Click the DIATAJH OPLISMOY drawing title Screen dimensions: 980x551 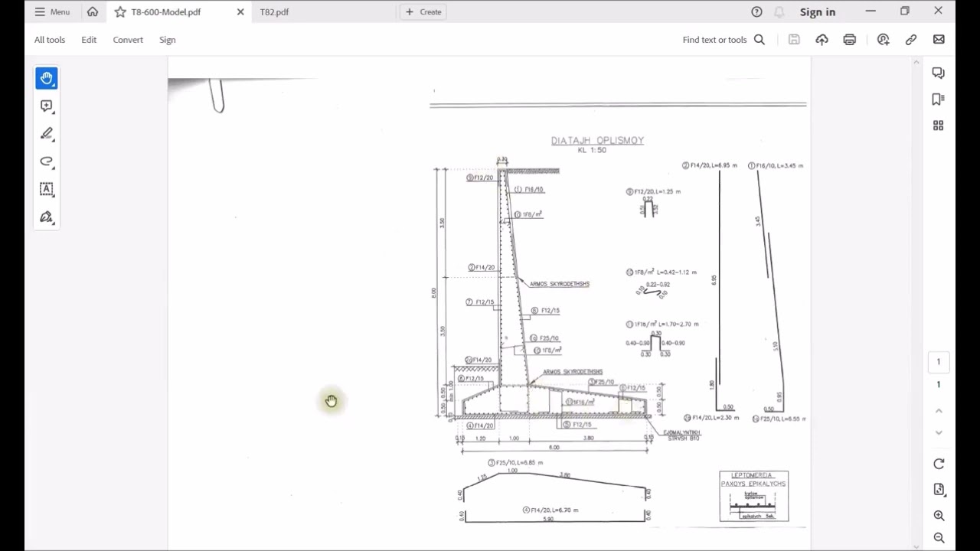tap(597, 140)
